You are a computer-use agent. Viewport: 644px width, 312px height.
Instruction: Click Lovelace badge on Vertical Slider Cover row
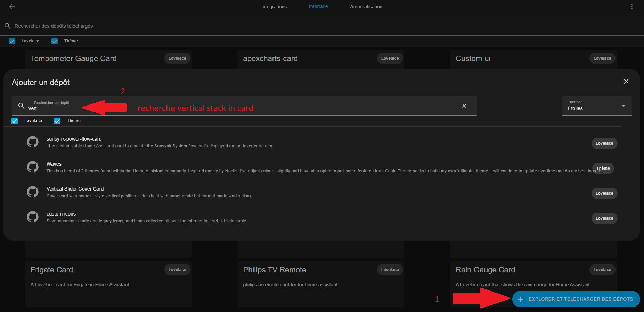pyautogui.click(x=604, y=193)
